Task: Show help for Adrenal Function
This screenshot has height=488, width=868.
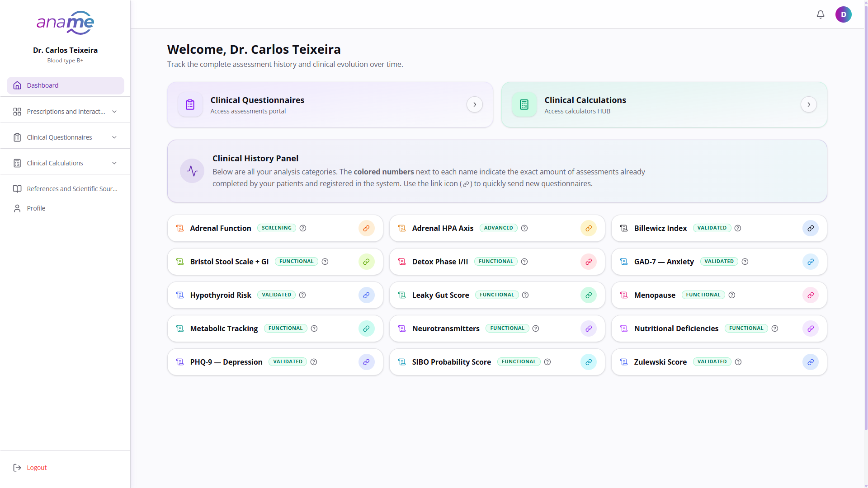Action: (x=303, y=228)
